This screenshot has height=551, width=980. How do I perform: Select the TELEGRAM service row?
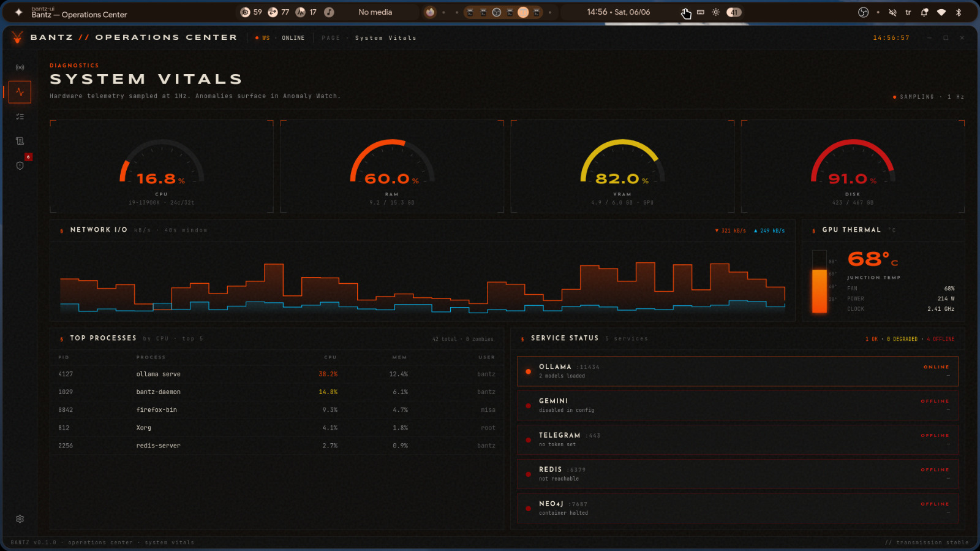(x=737, y=440)
